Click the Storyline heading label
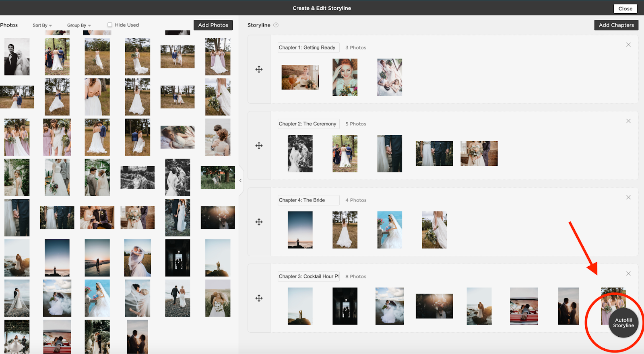This screenshot has width=644, height=354. tap(259, 25)
